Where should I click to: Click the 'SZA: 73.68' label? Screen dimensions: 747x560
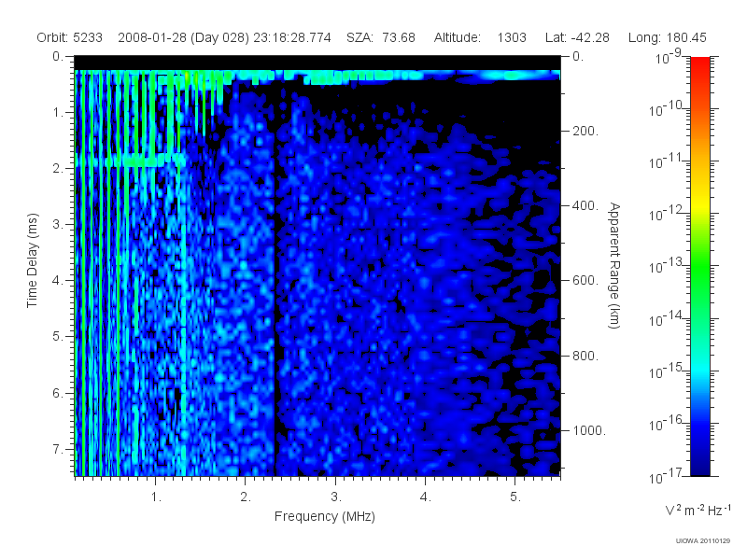pyautogui.click(x=381, y=37)
